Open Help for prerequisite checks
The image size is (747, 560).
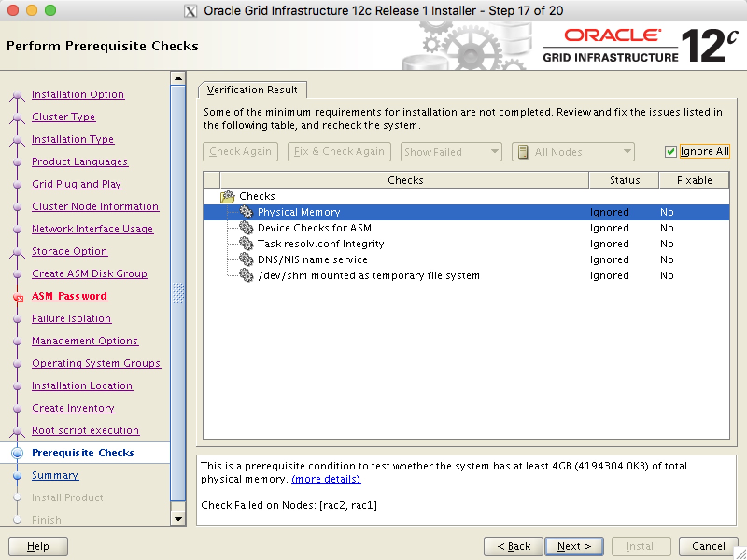tap(38, 546)
